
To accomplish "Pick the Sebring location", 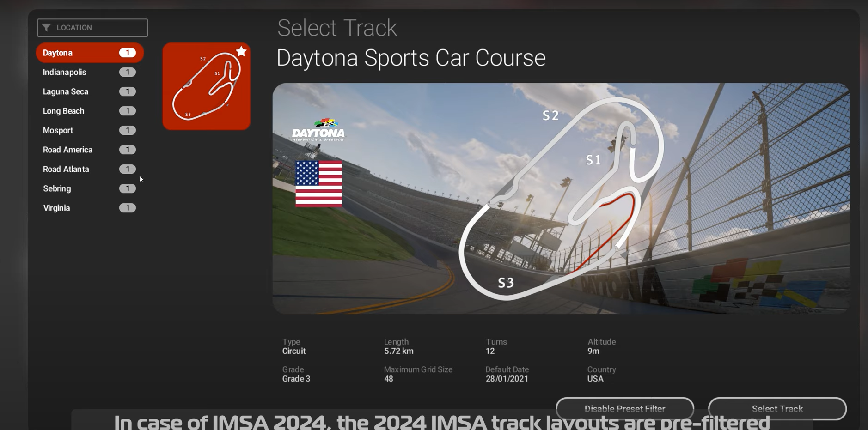I will point(90,188).
